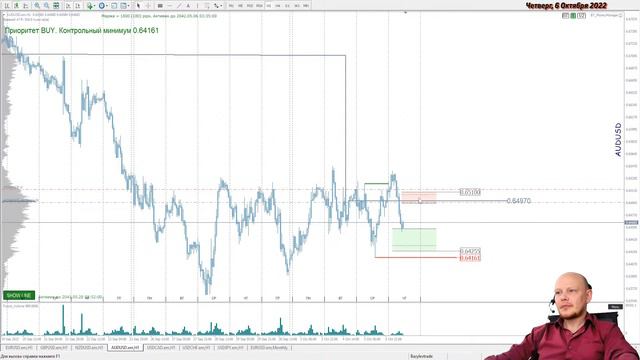Switch timeframe to D1
The height and width of the screenshot is (360, 640).
(287, 6)
